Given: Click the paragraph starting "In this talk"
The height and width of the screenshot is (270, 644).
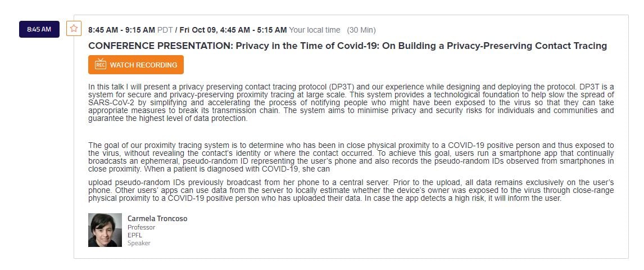Looking at the screenshot, I should coord(351,102).
